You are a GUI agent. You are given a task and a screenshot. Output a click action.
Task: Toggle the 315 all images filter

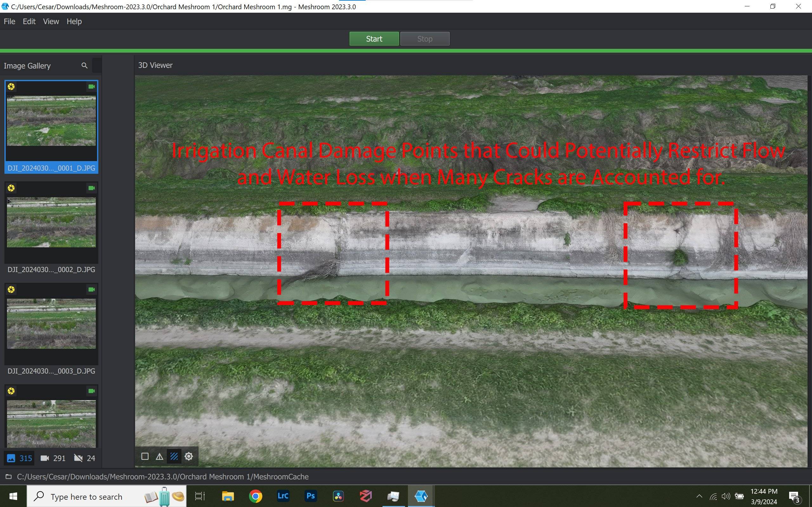click(x=19, y=458)
